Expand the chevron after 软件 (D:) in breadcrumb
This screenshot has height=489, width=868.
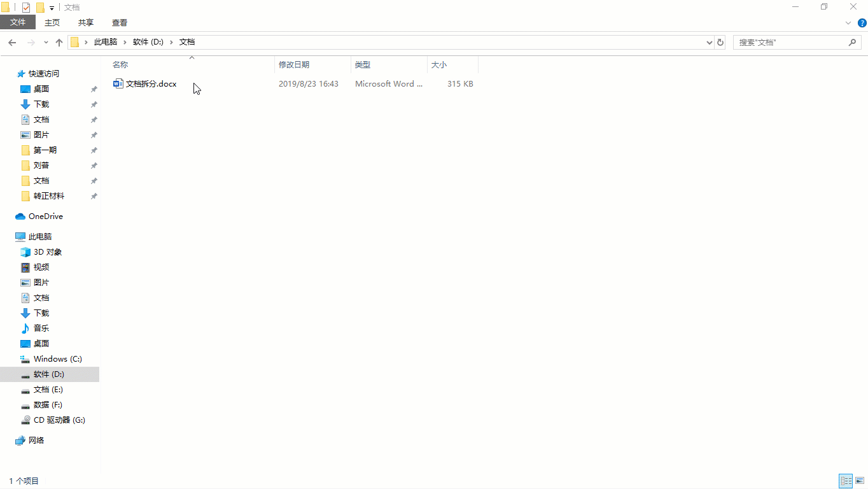(x=172, y=42)
